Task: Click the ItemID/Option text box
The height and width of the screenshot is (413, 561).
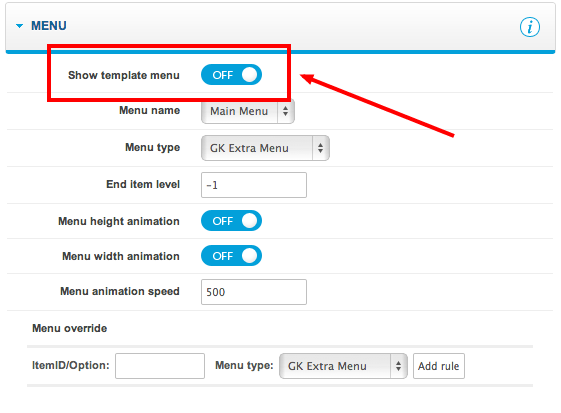Action: (160, 366)
